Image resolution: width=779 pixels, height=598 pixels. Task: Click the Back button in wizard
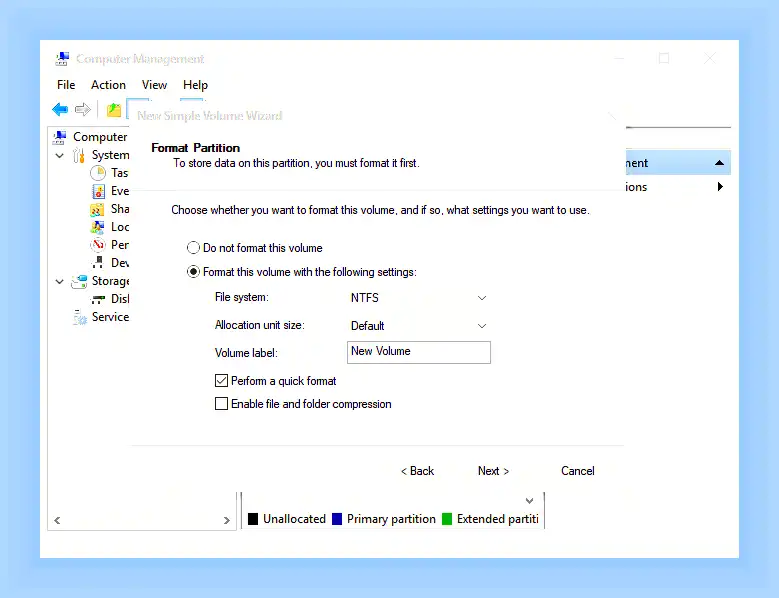(x=417, y=471)
